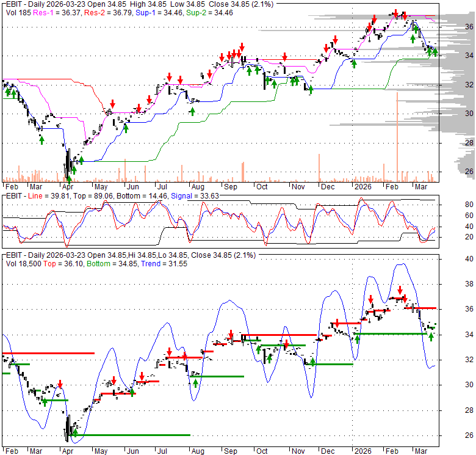Click the green buy arrow in August on the top chart

coord(192,111)
